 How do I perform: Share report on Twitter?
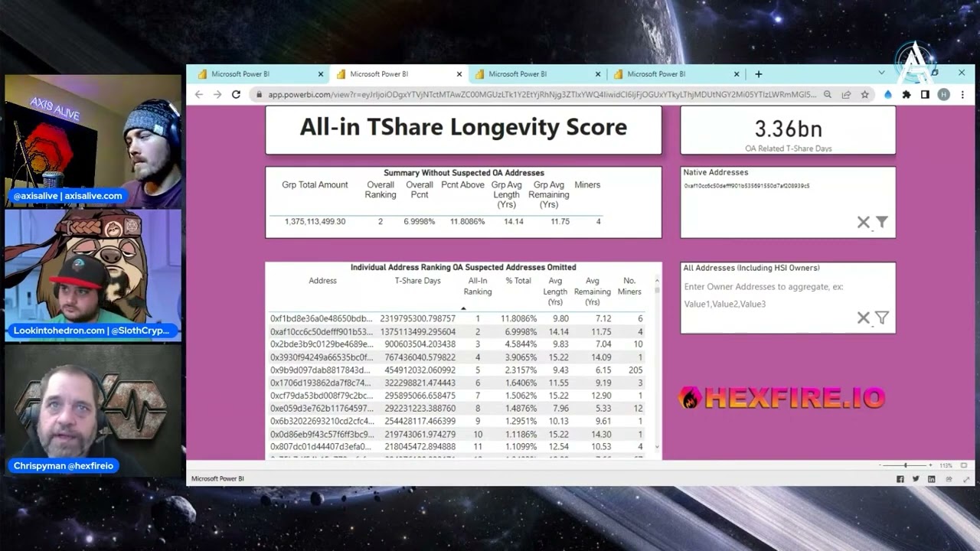point(916,479)
